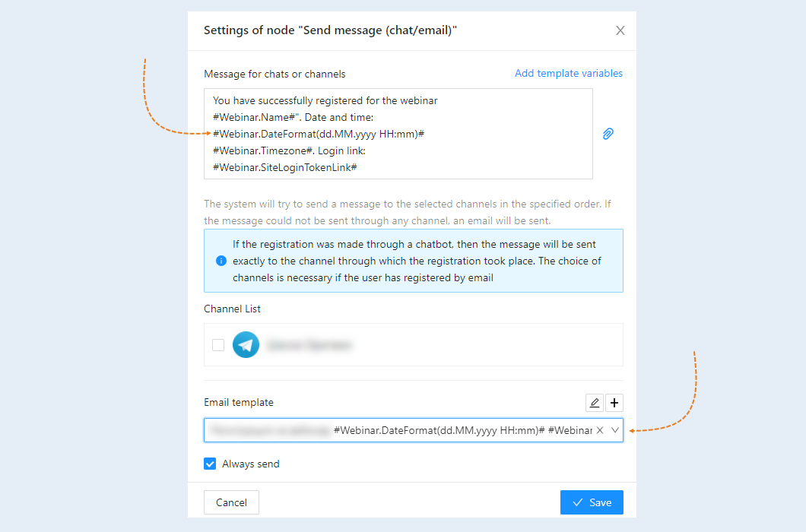Image resolution: width=806 pixels, height=532 pixels.
Task: Click inside the chat message text area
Action: pyautogui.click(x=398, y=134)
